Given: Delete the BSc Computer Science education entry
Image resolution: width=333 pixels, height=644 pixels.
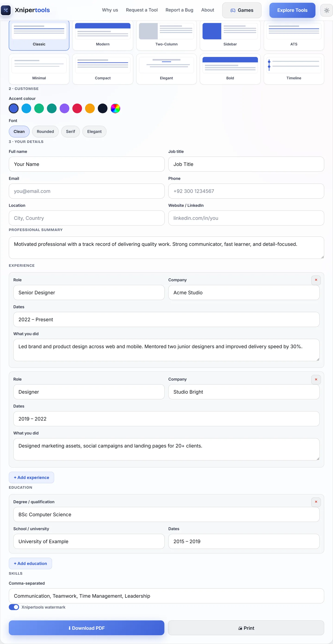Looking at the screenshot, I should (316, 502).
